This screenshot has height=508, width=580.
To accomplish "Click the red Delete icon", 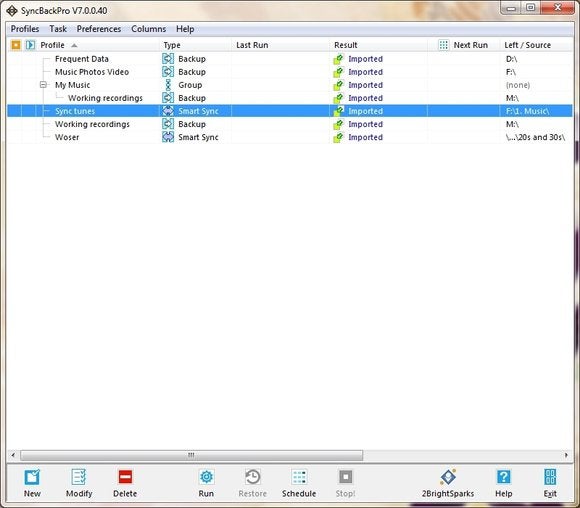I will pos(125,477).
